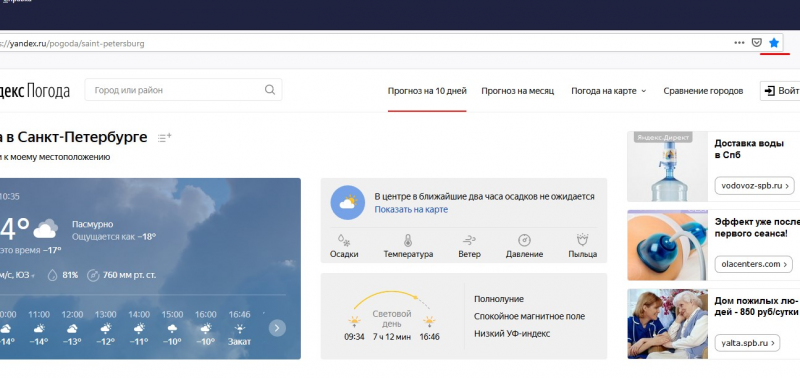Click the water delivery ad thumbnail
800x378 pixels.
[x=667, y=166]
